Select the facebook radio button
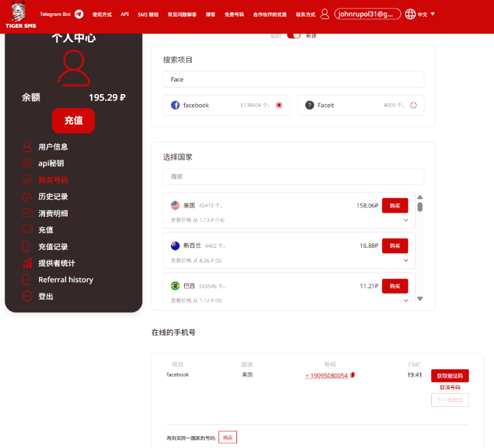The height and width of the screenshot is (448, 494). click(279, 105)
